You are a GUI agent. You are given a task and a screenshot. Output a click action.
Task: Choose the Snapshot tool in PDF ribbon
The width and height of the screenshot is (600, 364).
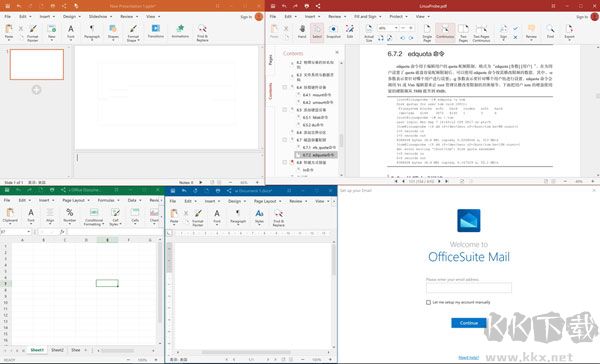click(x=333, y=31)
